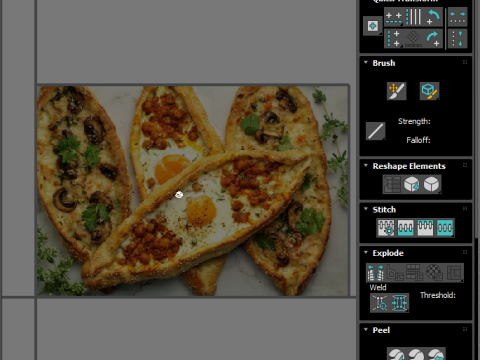The height and width of the screenshot is (360, 480).
Task: Click Stitch To Source icon
Action: pyautogui.click(x=425, y=228)
